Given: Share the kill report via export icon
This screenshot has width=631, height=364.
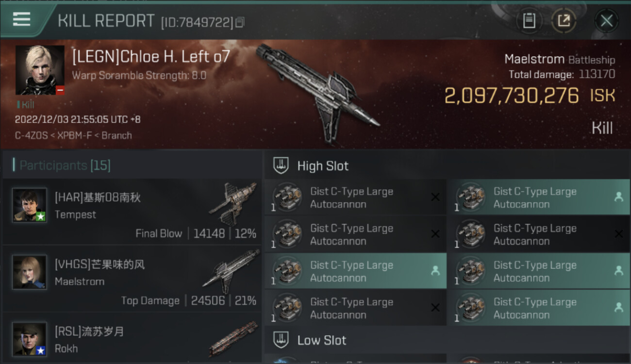Looking at the screenshot, I should [x=564, y=20].
